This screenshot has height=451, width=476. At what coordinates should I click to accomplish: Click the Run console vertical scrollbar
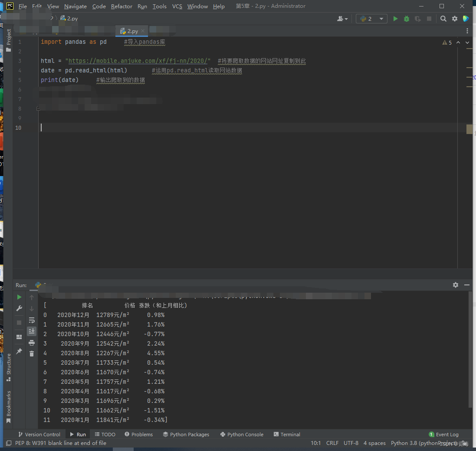coord(470,349)
